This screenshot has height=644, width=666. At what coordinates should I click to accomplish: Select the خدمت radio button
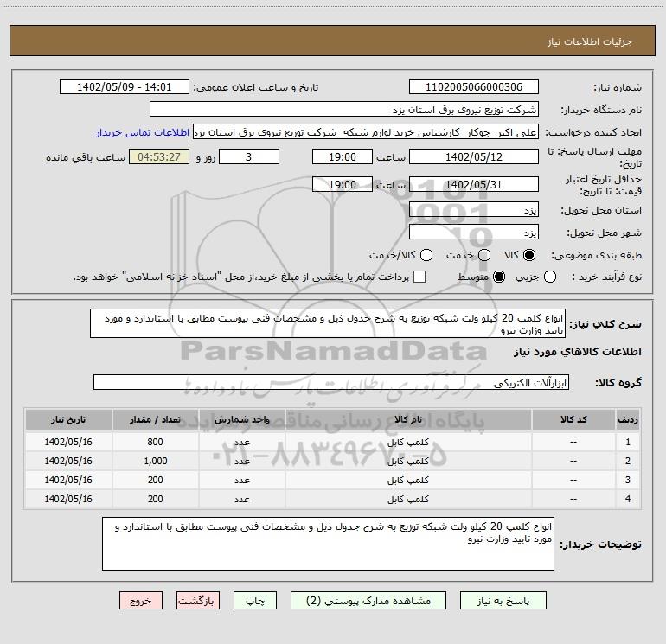pos(484,255)
